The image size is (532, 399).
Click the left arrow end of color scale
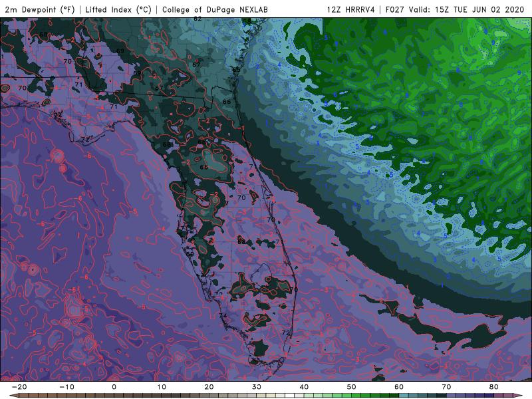(x=13, y=396)
